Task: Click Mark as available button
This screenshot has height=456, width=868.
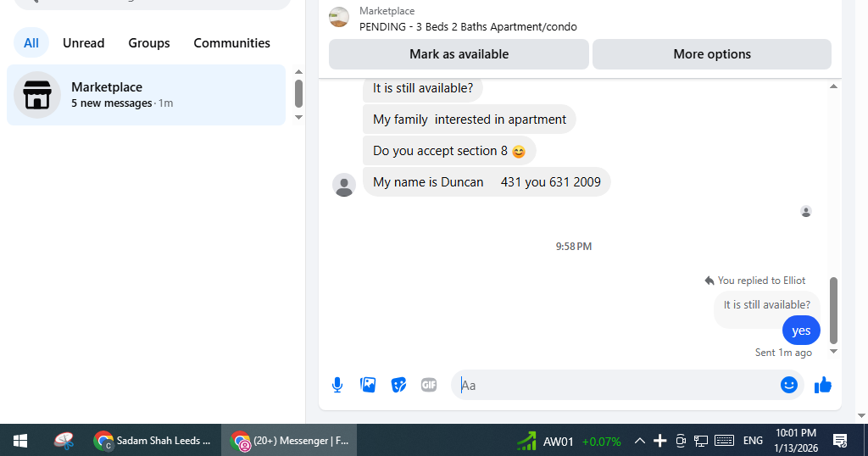Action: click(x=459, y=54)
